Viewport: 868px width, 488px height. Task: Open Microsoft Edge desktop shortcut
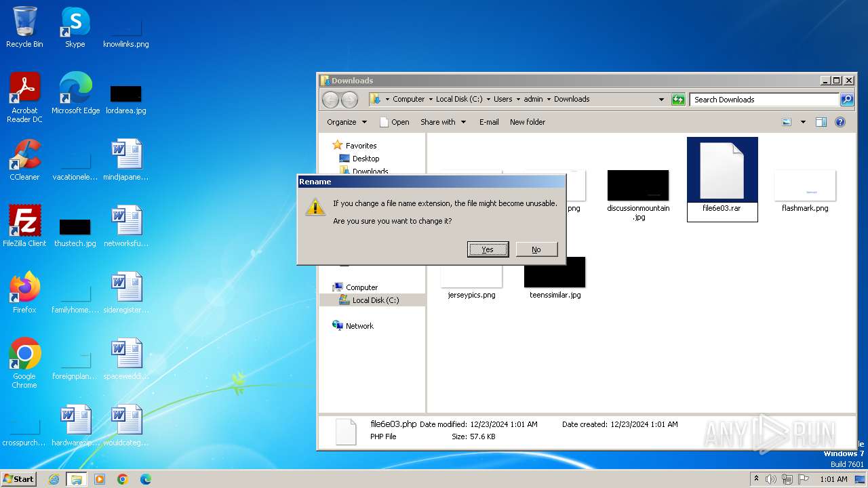click(x=75, y=94)
